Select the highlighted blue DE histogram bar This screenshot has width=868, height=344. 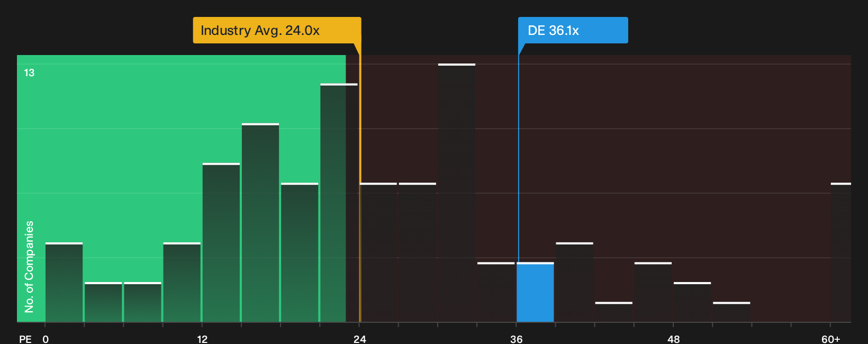point(535,292)
